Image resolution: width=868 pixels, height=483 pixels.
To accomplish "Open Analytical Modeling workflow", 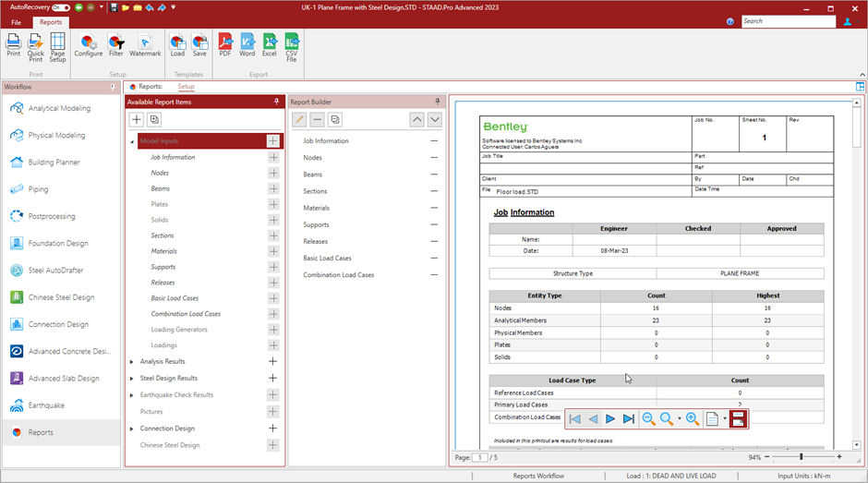I will pos(60,108).
